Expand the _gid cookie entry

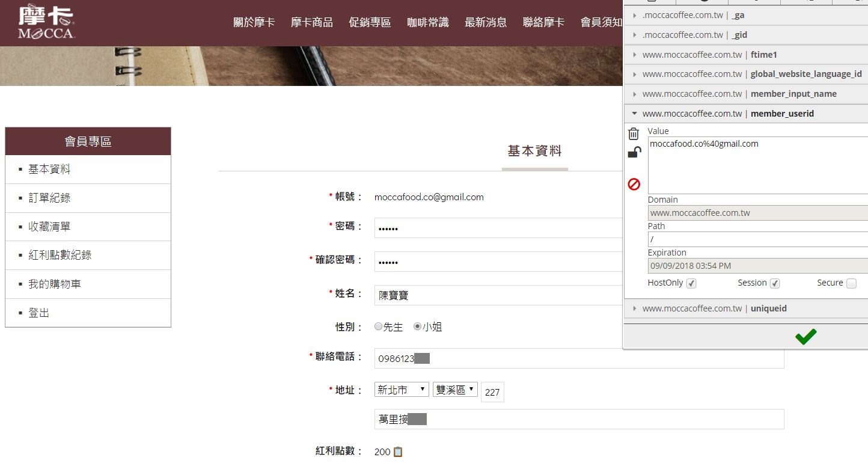coord(746,35)
